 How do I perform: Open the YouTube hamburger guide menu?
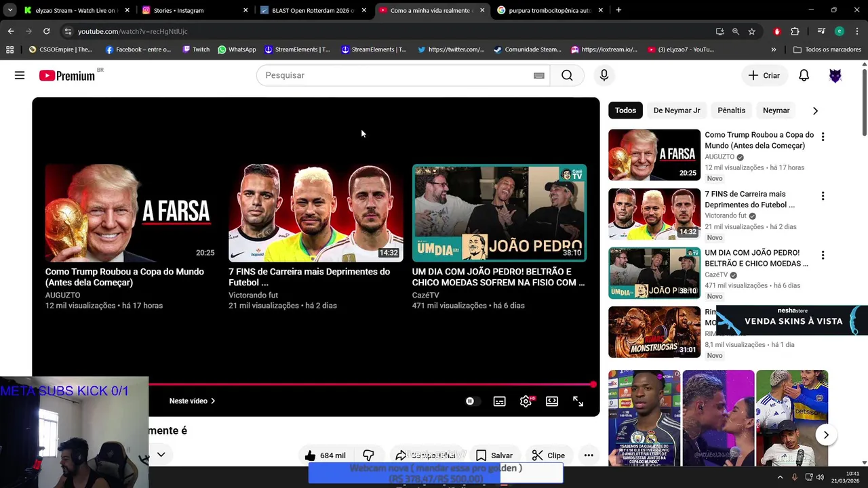click(20, 75)
